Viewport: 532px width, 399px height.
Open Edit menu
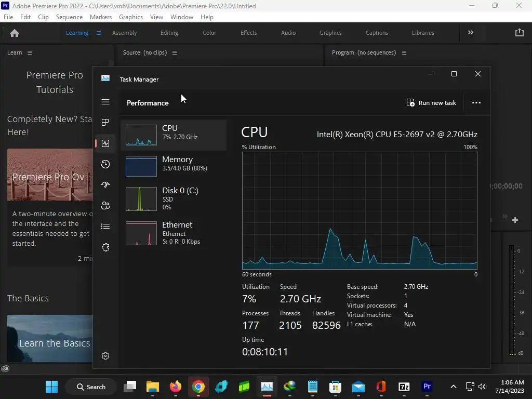pyautogui.click(x=25, y=17)
